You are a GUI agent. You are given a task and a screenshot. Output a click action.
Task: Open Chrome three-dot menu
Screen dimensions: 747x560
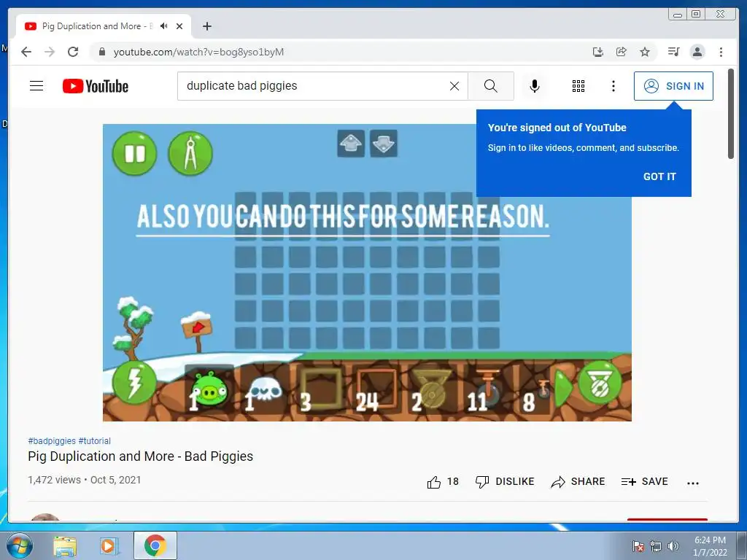(721, 52)
